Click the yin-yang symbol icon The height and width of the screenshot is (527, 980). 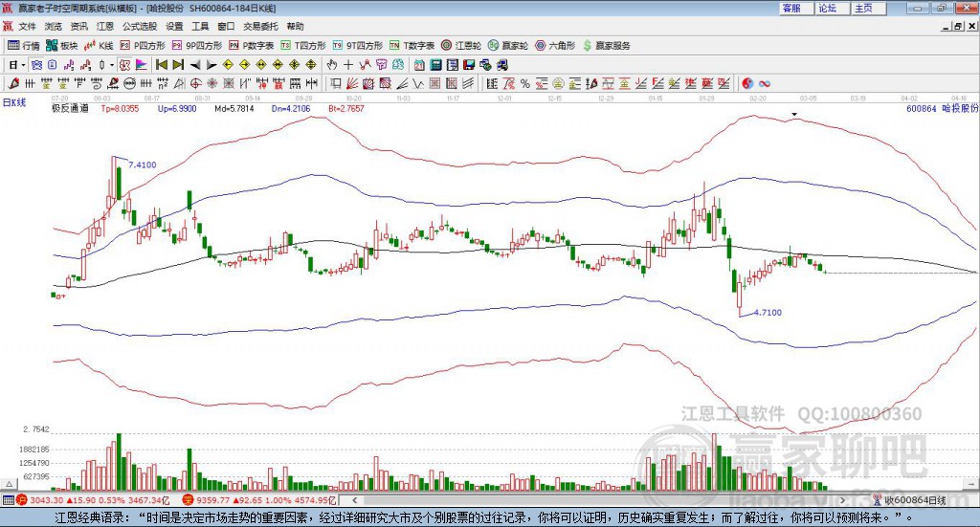(748, 83)
